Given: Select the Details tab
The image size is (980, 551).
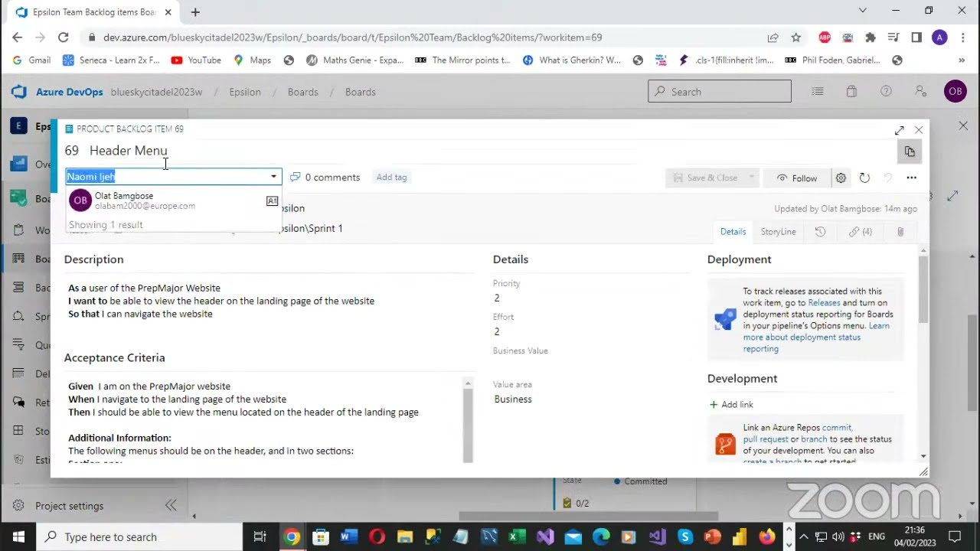Looking at the screenshot, I should point(733,232).
